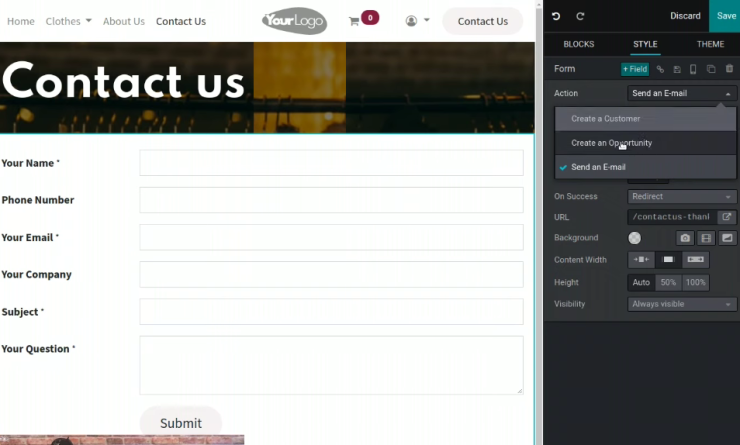Switch to the BLOCKS tab

(579, 44)
